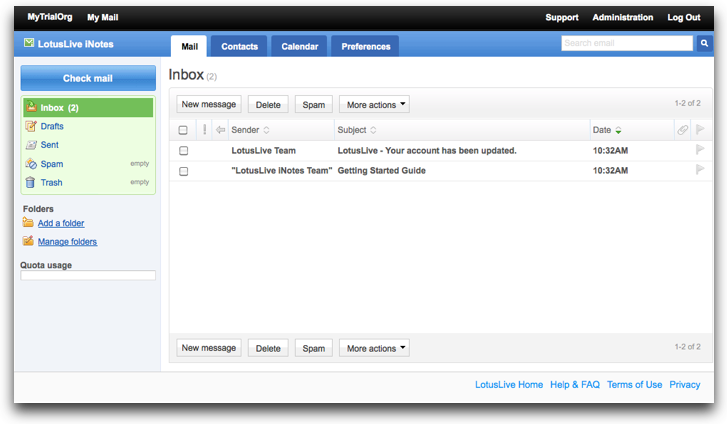Click My Mail in top bar
727x424 pixels.
[x=103, y=17]
